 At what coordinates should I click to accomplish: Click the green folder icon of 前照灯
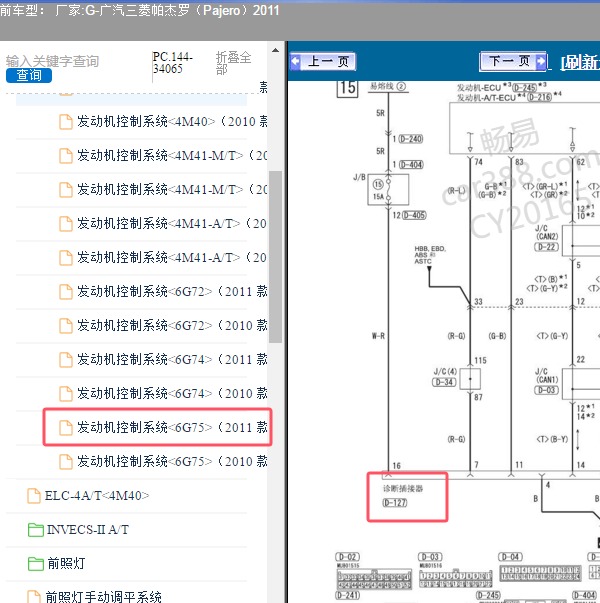(x=36, y=564)
